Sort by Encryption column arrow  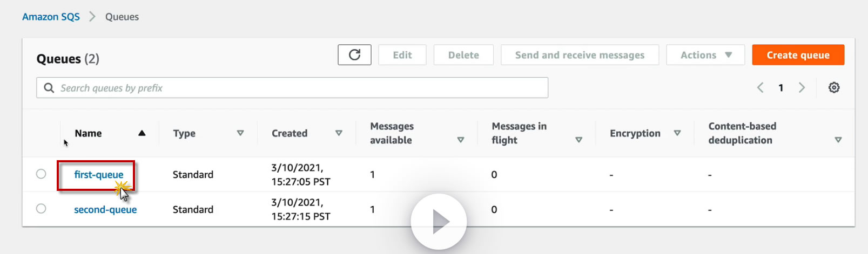pyautogui.click(x=677, y=133)
